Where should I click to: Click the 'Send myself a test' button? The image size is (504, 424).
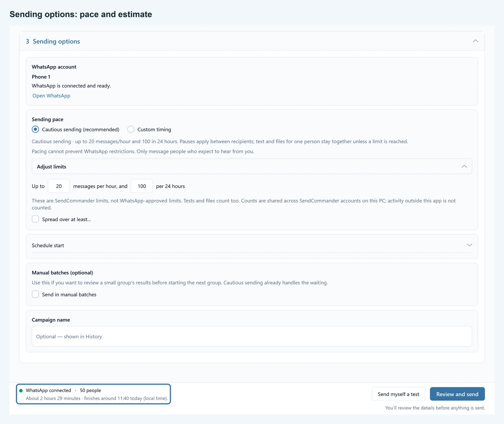pos(398,394)
